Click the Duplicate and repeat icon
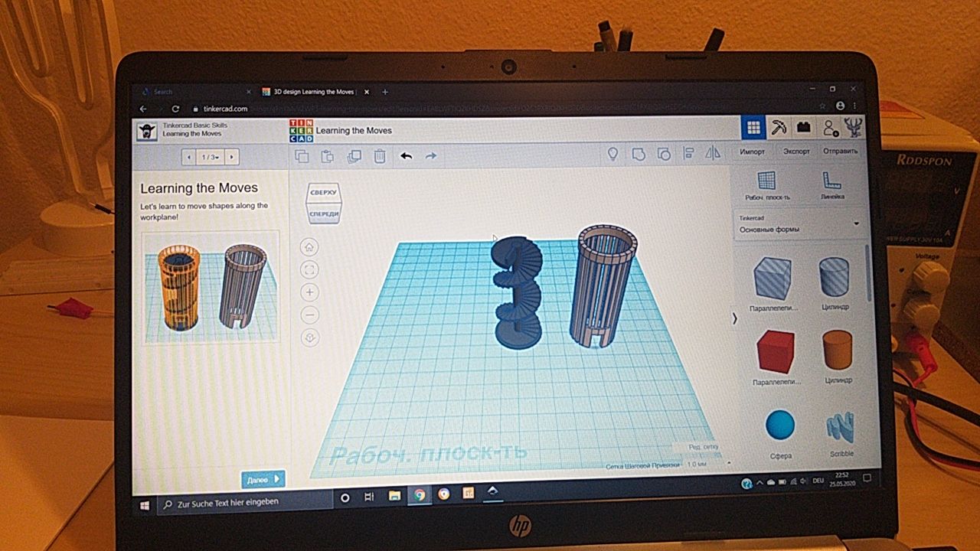The image size is (980, 551). pyautogui.click(x=354, y=156)
